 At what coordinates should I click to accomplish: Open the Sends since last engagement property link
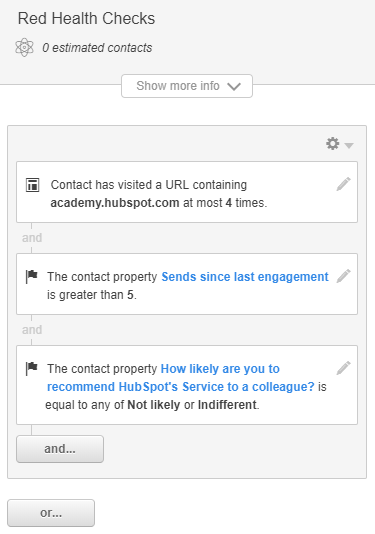click(x=245, y=277)
